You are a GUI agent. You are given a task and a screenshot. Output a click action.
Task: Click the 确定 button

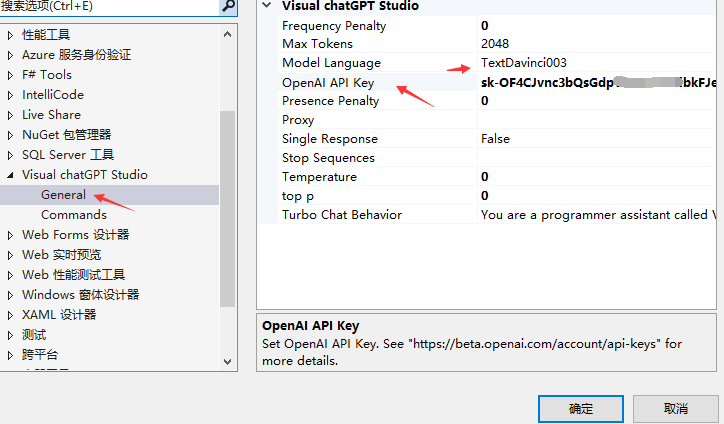pyautogui.click(x=581, y=408)
